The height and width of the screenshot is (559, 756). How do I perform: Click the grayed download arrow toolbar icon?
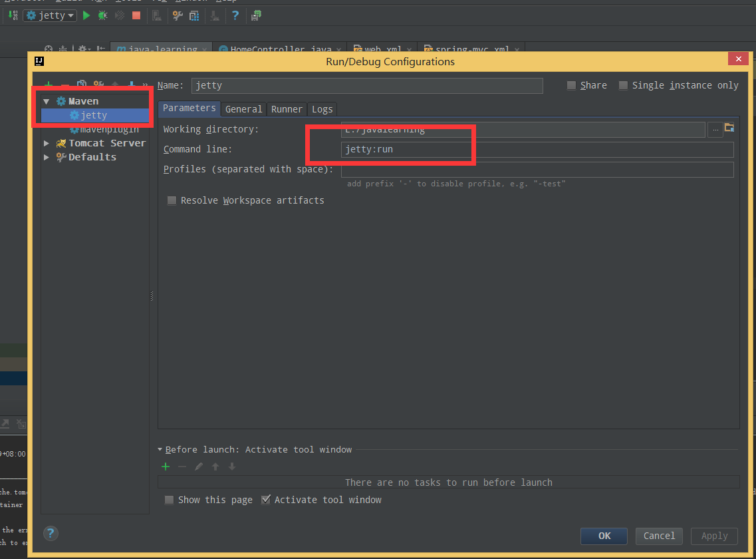tap(215, 15)
